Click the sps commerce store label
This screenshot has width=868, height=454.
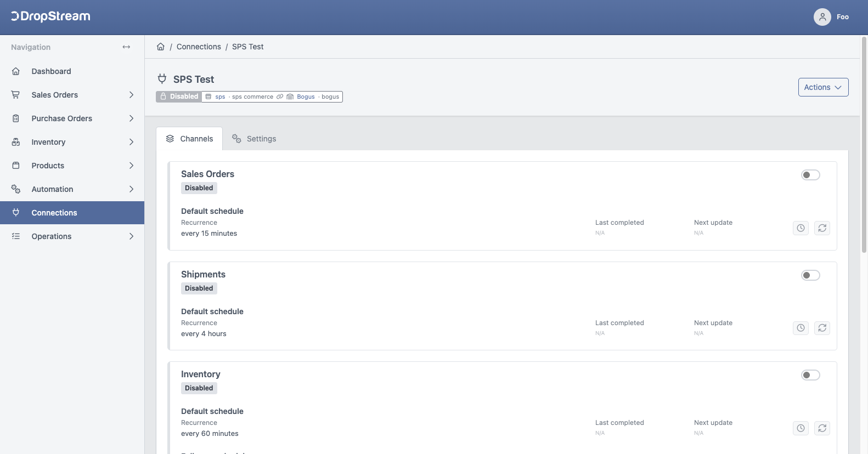coord(252,97)
